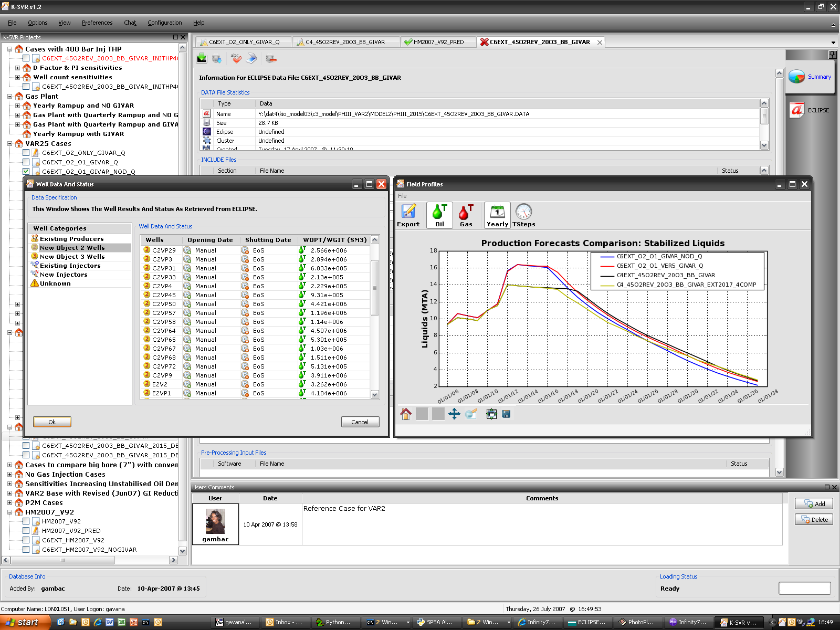840x630 pixels.
Task: Save the chart with floppy disk icon
Action: 506,414
